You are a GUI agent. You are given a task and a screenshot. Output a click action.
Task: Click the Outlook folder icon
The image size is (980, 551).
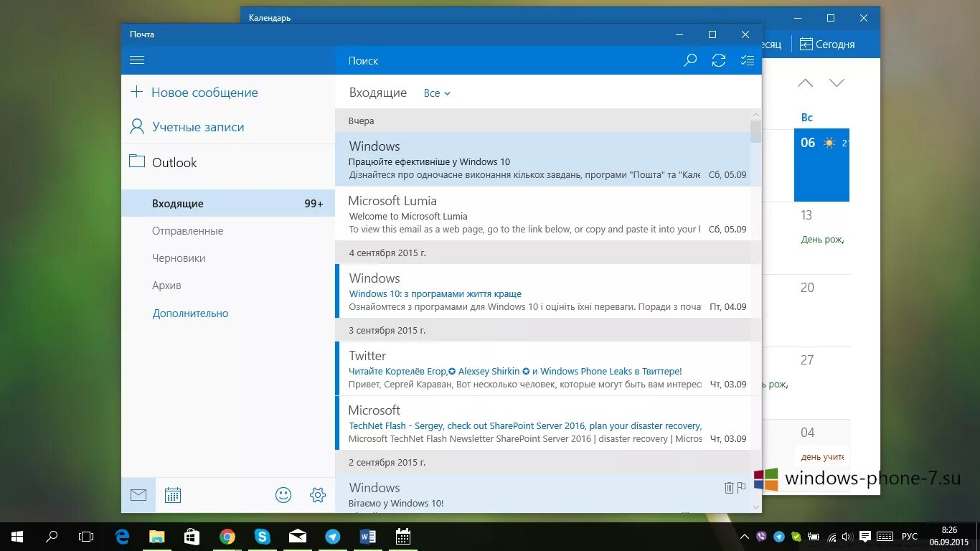(x=136, y=161)
